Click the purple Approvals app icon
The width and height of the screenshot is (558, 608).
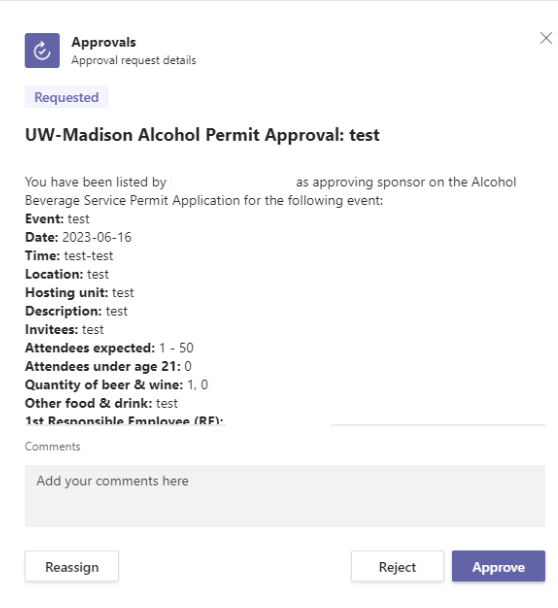(x=42, y=50)
